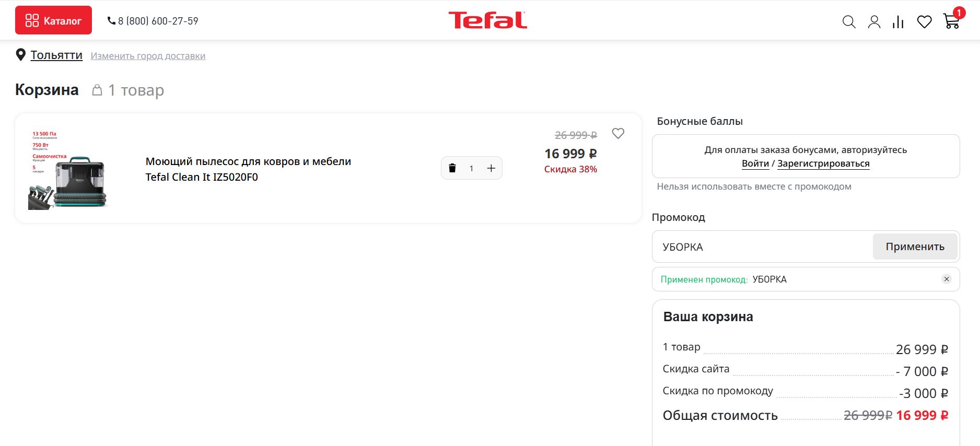Open the product comparison chart icon
Viewport: 980px width, 446px height.
click(x=899, y=22)
